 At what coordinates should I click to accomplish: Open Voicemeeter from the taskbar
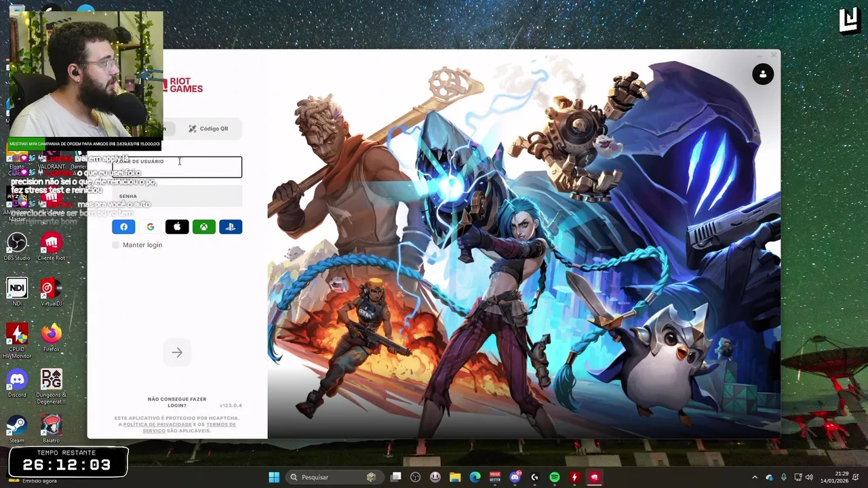495,477
